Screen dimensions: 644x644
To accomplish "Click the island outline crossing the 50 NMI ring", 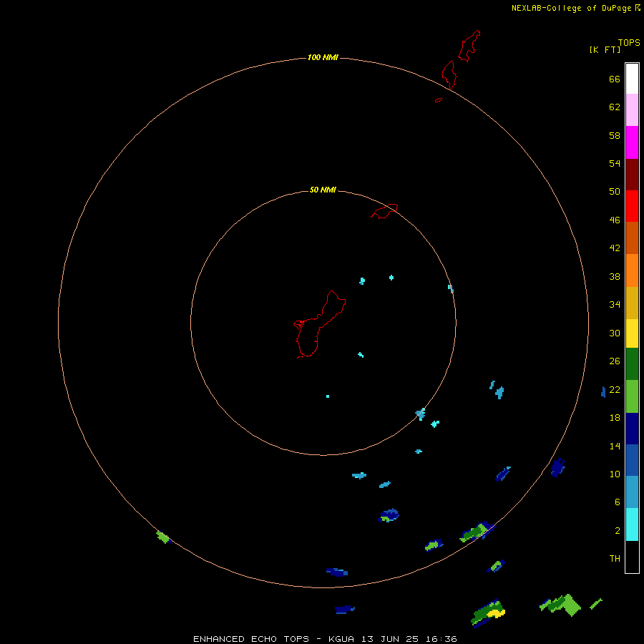I will pyautogui.click(x=384, y=211).
